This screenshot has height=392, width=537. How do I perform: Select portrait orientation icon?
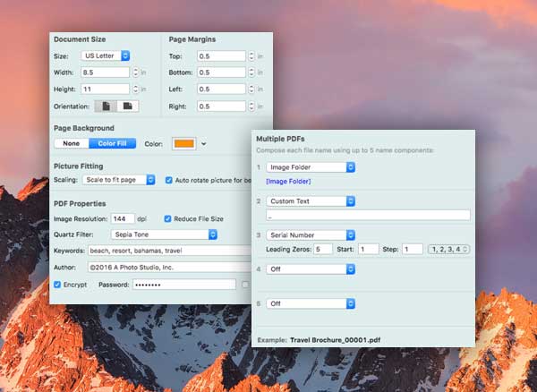(x=106, y=107)
